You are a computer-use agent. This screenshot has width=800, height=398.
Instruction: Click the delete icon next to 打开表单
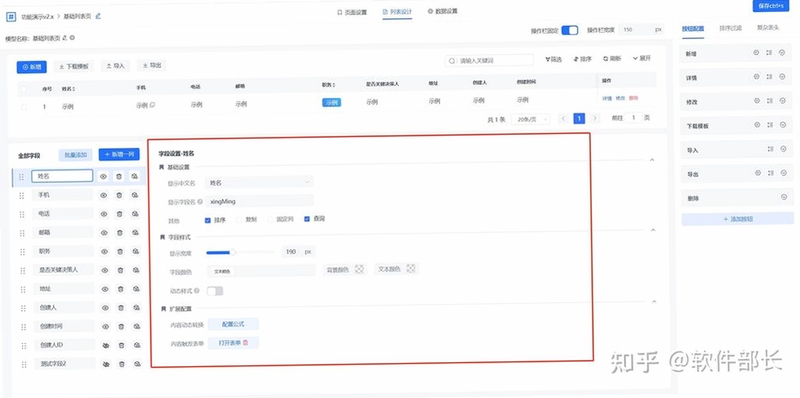[x=245, y=343]
